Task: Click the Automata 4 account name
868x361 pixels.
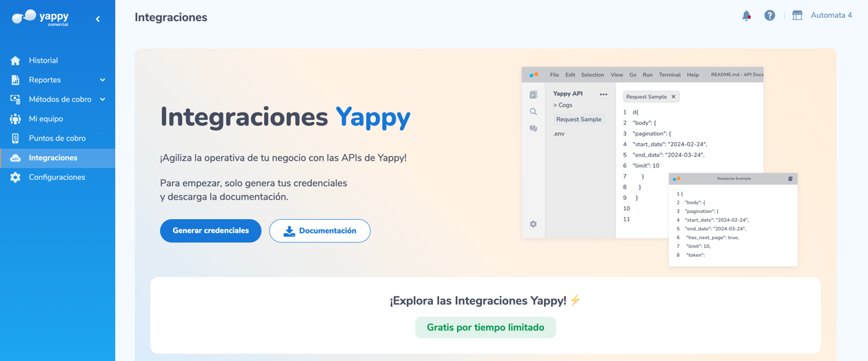Action: 831,15
